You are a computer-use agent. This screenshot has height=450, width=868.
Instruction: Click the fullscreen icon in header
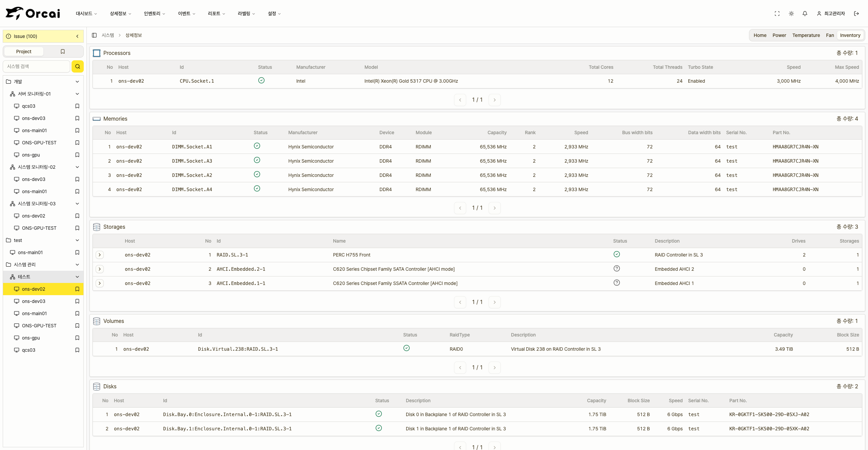tap(777, 14)
